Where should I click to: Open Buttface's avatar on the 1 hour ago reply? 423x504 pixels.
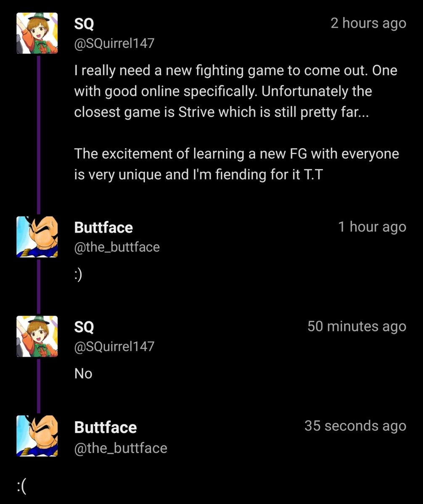(x=37, y=237)
